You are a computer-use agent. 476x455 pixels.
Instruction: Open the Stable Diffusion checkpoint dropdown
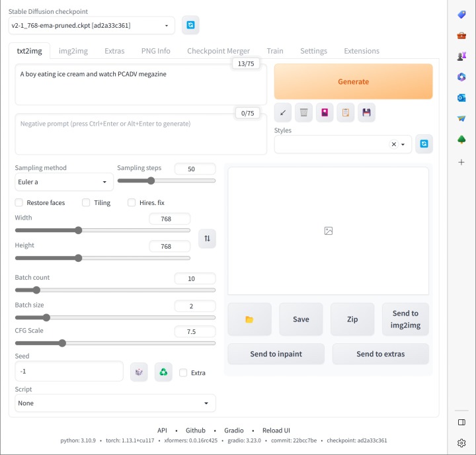point(92,26)
